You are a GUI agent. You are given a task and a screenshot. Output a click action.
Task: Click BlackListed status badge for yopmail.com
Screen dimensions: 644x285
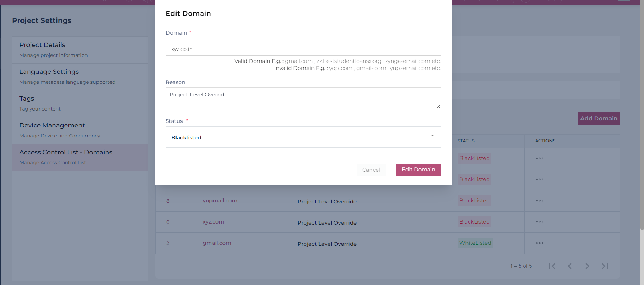point(474,201)
